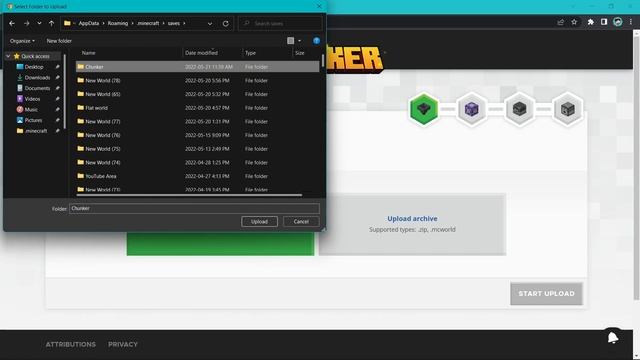The height and width of the screenshot is (360, 640).
Task: Open Desktop in the sidebar
Action: click(34, 67)
